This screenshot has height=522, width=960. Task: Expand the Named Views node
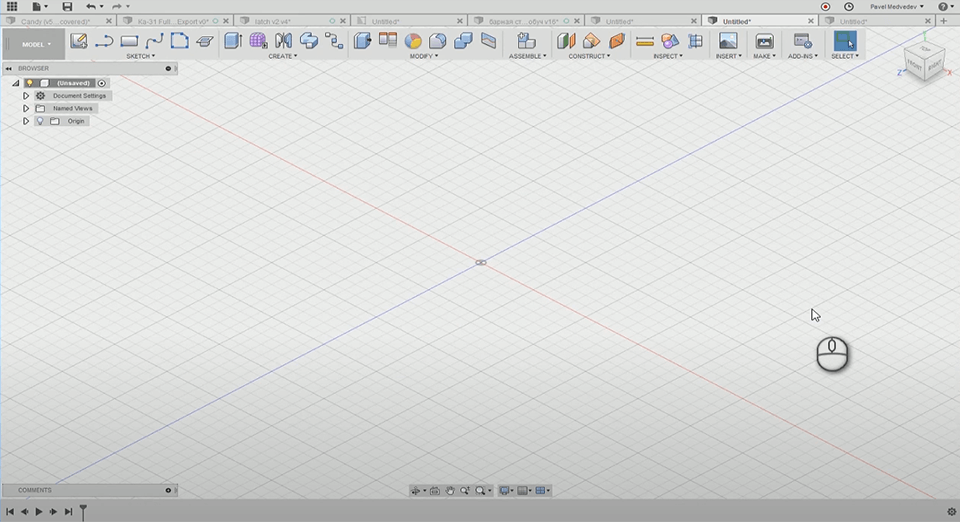coord(26,108)
